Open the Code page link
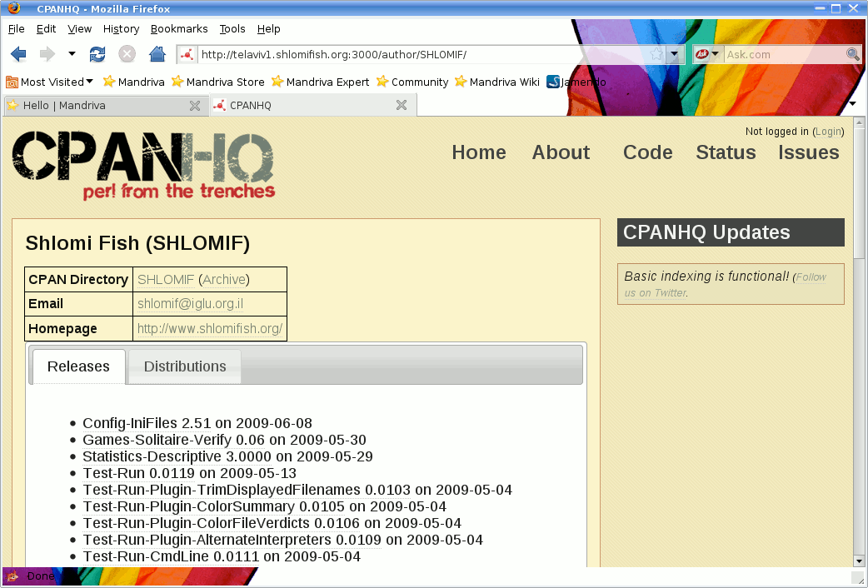This screenshot has height=588, width=868. [648, 152]
